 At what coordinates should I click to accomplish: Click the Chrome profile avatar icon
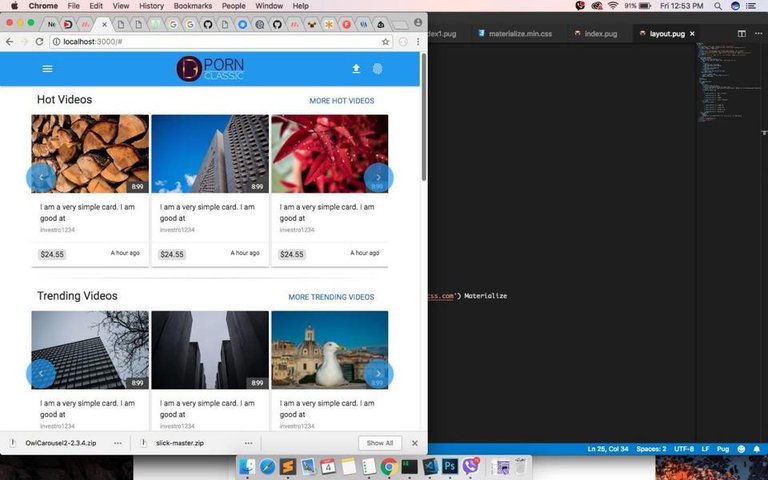(x=418, y=23)
